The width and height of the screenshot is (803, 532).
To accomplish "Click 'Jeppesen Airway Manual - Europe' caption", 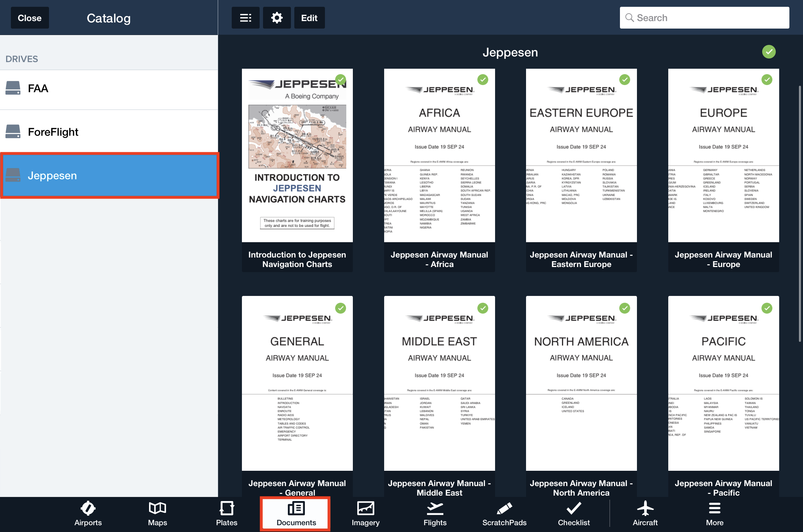I will coord(723,260).
